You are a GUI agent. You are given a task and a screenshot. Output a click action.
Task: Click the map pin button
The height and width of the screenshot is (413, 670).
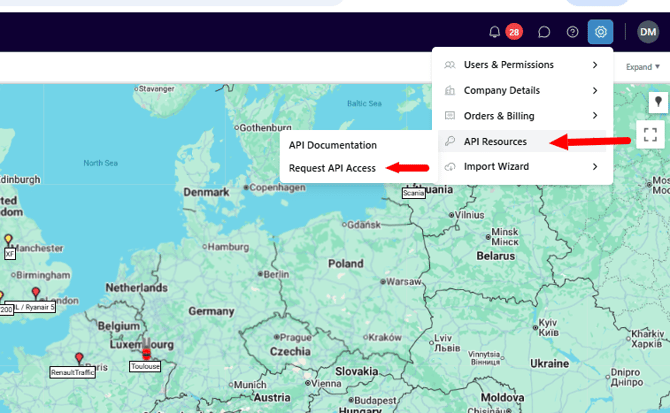(x=658, y=102)
